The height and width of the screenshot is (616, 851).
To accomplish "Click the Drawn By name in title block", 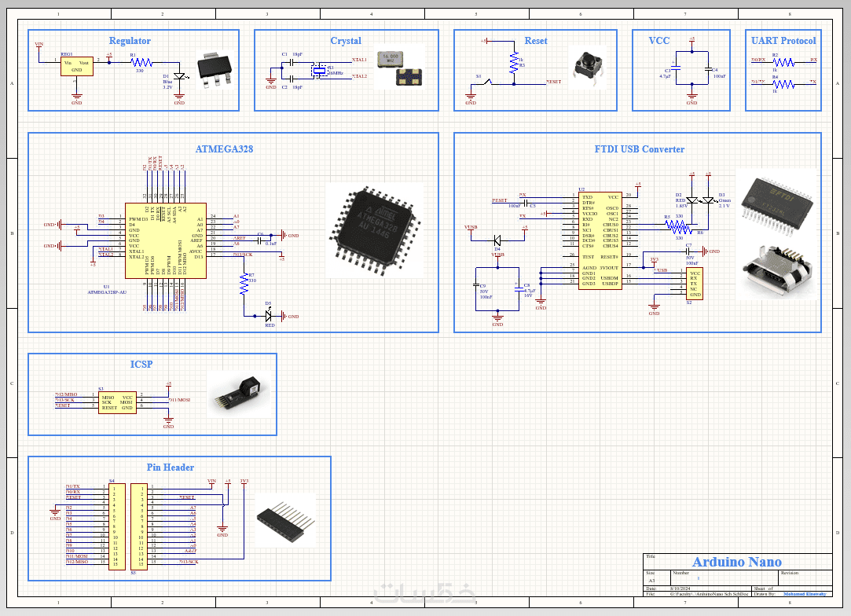I will pos(805,594).
